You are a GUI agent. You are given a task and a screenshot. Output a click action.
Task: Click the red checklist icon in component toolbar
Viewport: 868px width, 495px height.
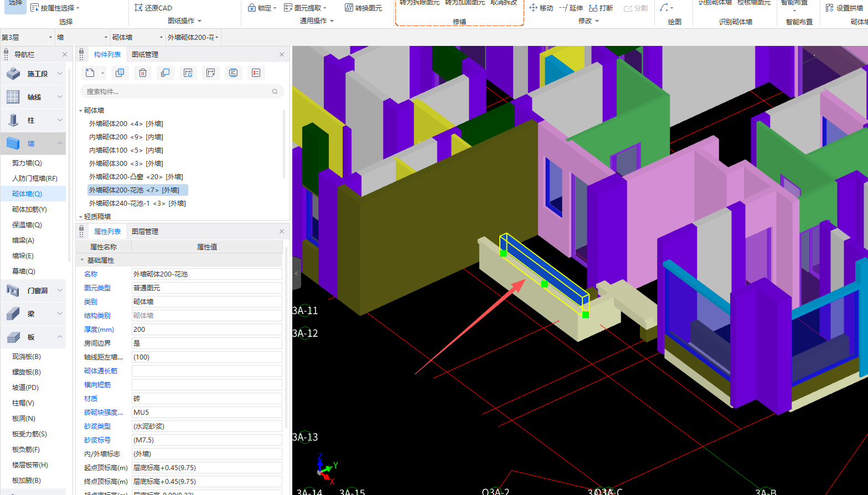tap(256, 73)
